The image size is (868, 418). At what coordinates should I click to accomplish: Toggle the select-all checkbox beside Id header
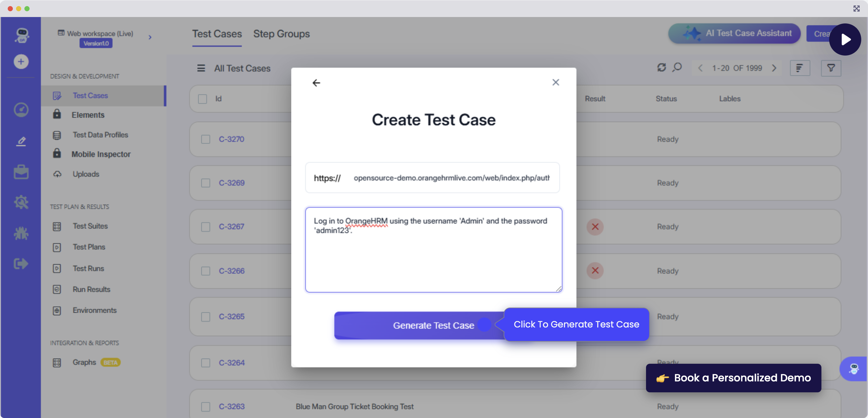[x=202, y=99]
